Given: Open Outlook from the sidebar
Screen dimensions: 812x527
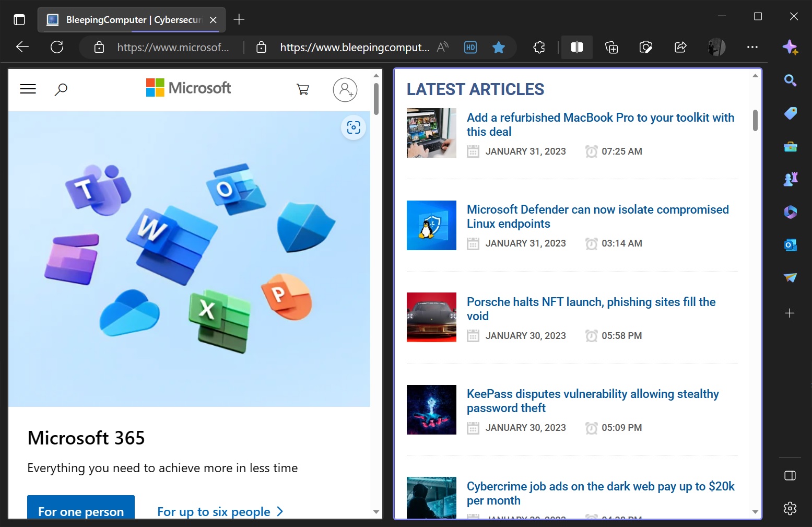Looking at the screenshot, I should pyautogui.click(x=790, y=244).
